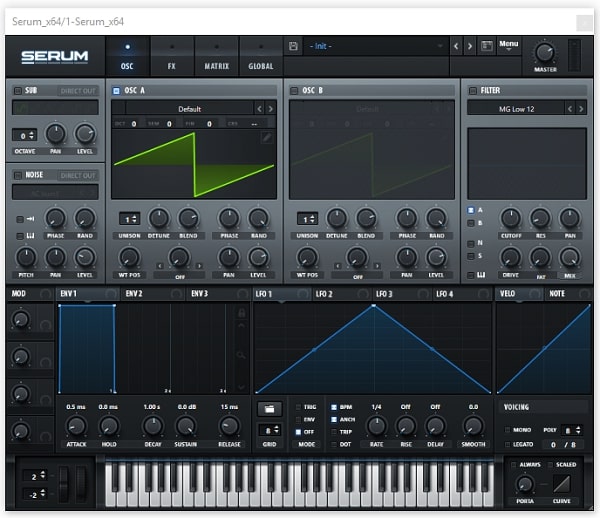Switch to the FX tab

(x=171, y=57)
